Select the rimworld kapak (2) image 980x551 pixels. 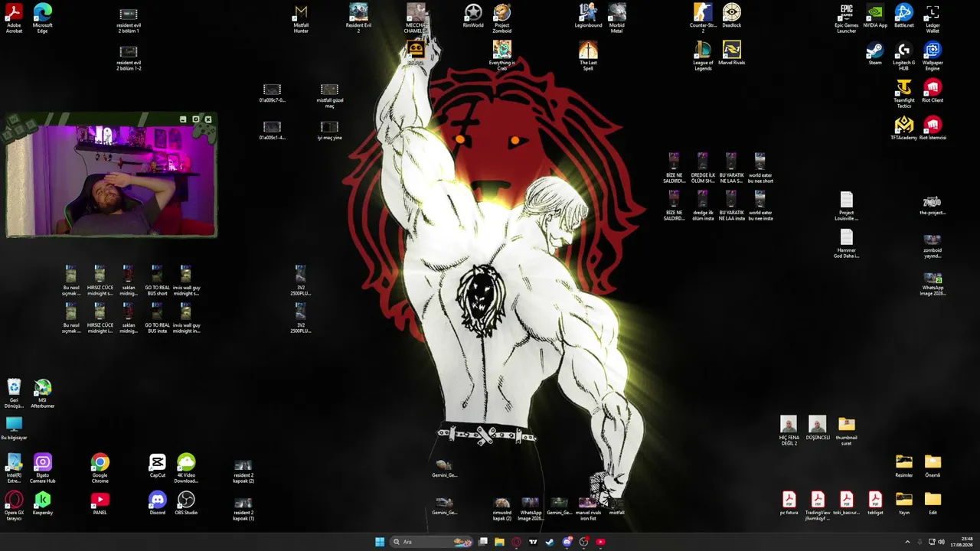tap(502, 510)
